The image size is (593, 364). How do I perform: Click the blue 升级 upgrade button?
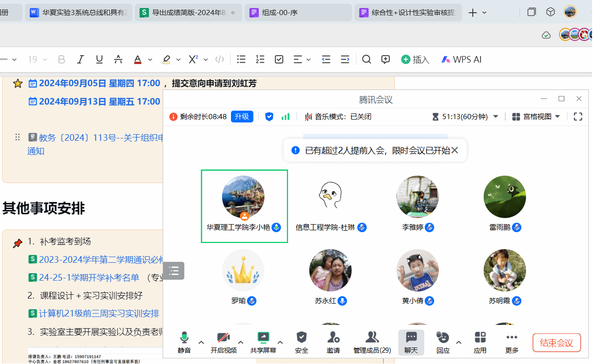(242, 116)
